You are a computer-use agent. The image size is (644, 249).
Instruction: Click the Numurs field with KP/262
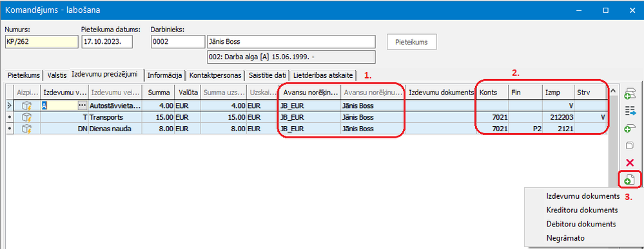pos(41,42)
